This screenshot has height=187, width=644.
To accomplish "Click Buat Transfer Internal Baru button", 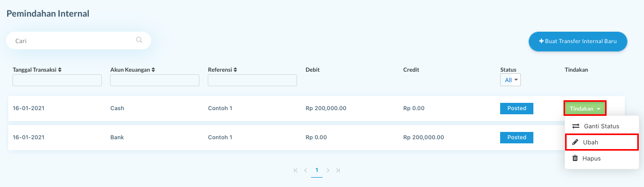I will [x=578, y=41].
